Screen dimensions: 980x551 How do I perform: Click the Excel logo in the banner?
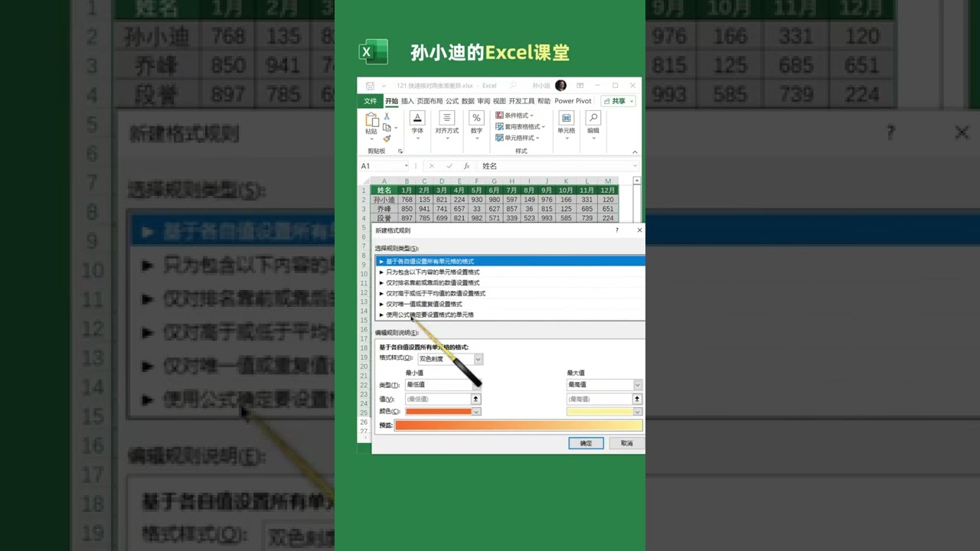point(374,52)
